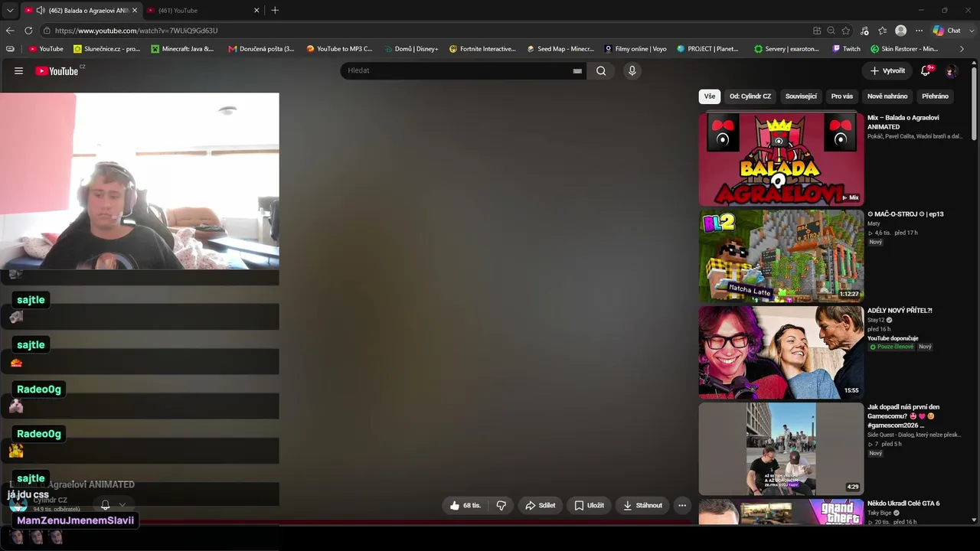This screenshot has width=980, height=551.
Task: Dislike the video with thumbs down
Action: 501,505
